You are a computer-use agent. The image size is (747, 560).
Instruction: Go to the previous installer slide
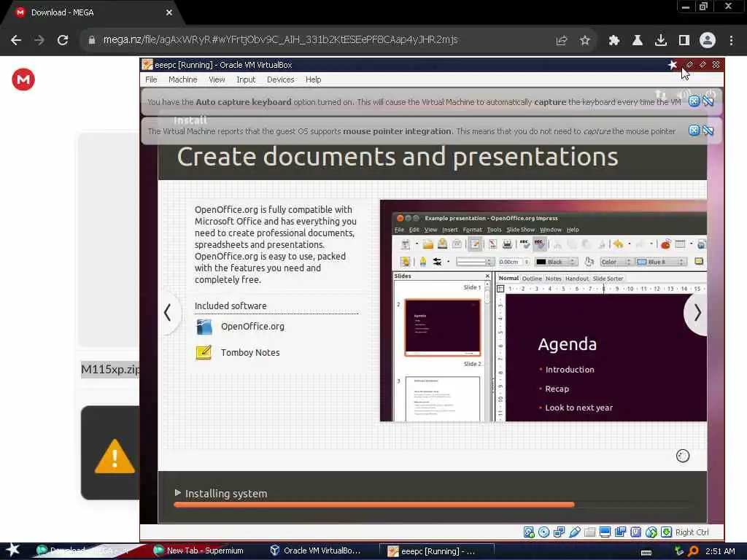[x=168, y=313]
